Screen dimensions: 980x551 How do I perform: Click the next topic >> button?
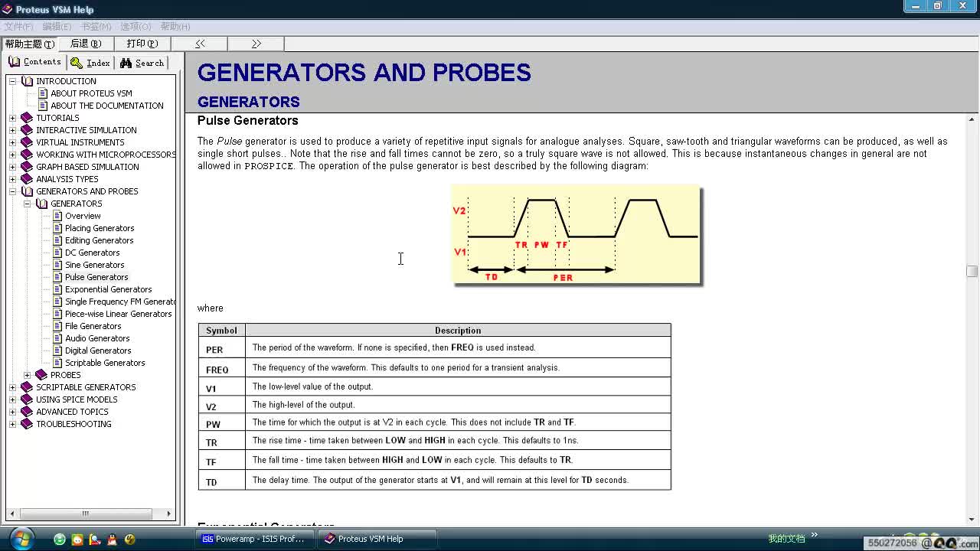point(256,44)
